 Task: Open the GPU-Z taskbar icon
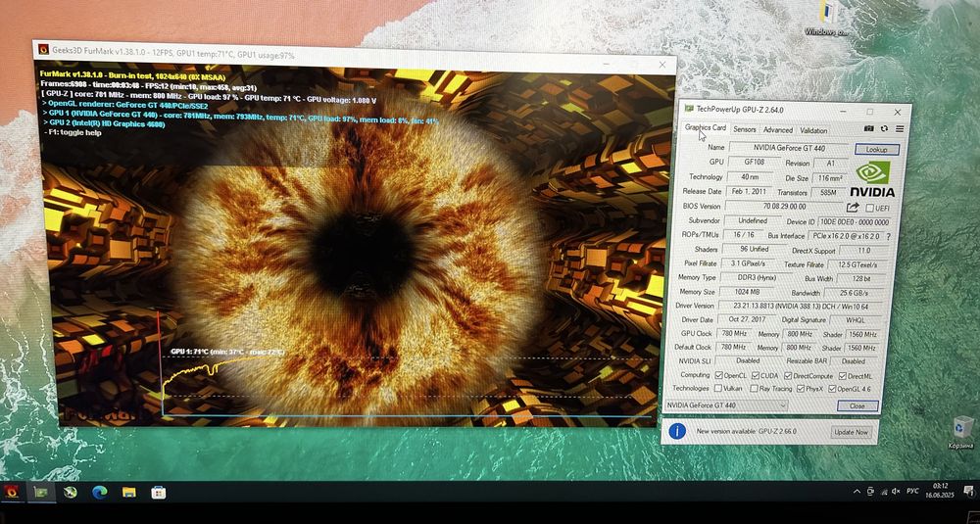click(x=40, y=492)
